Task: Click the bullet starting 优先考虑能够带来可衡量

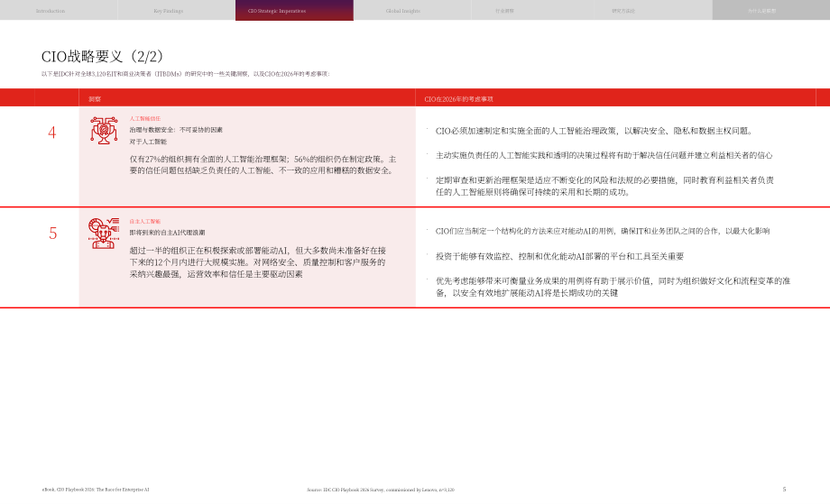Action: point(613,287)
